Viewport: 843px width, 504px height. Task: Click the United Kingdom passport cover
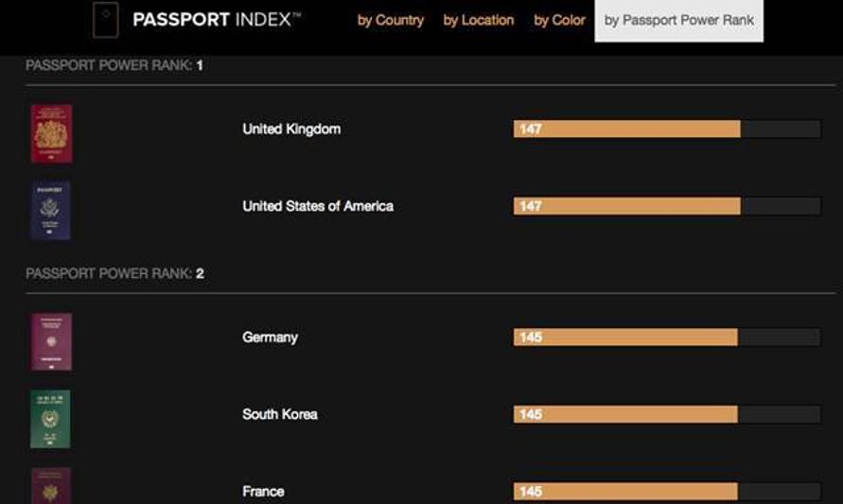pyautogui.click(x=51, y=133)
